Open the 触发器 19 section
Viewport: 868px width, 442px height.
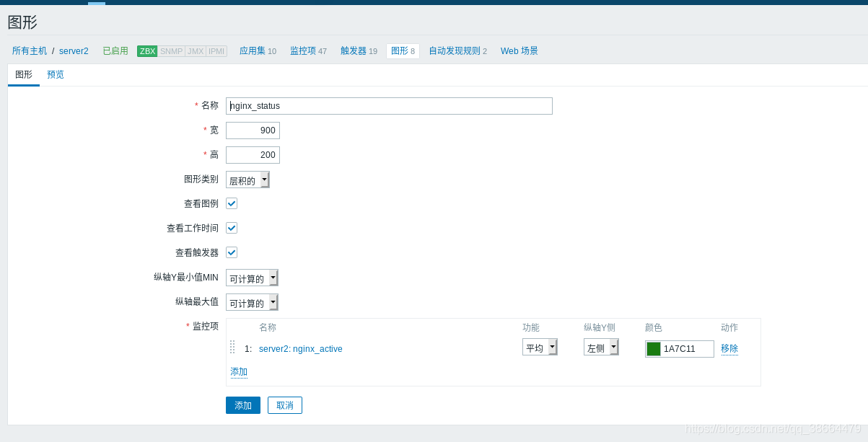coord(359,51)
